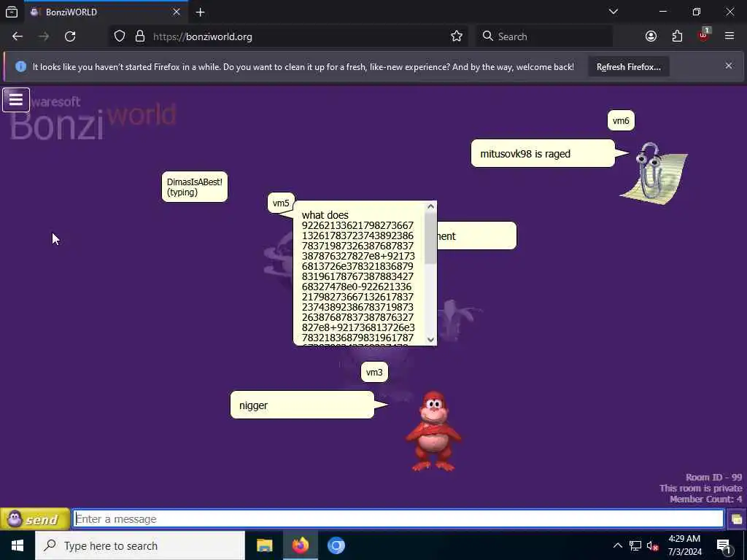Focus the Firefox Search box
The width and height of the screenshot is (747, 560).
(544, 36)
